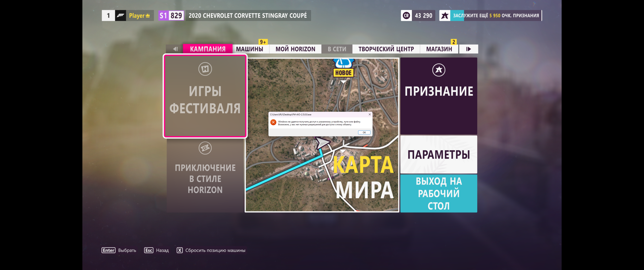
Task: Click the player level number 1
Action: click(108, 16)
